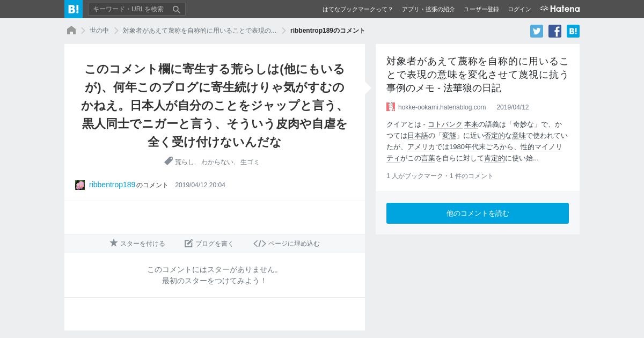Click the Hatena logo in header

tap(560, 9)
